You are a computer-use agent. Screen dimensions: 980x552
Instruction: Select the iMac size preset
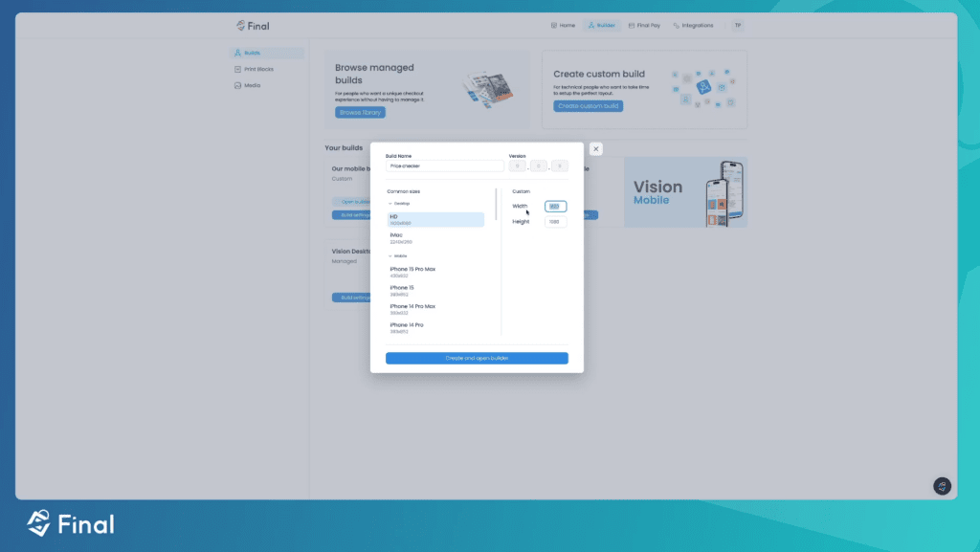435,237
